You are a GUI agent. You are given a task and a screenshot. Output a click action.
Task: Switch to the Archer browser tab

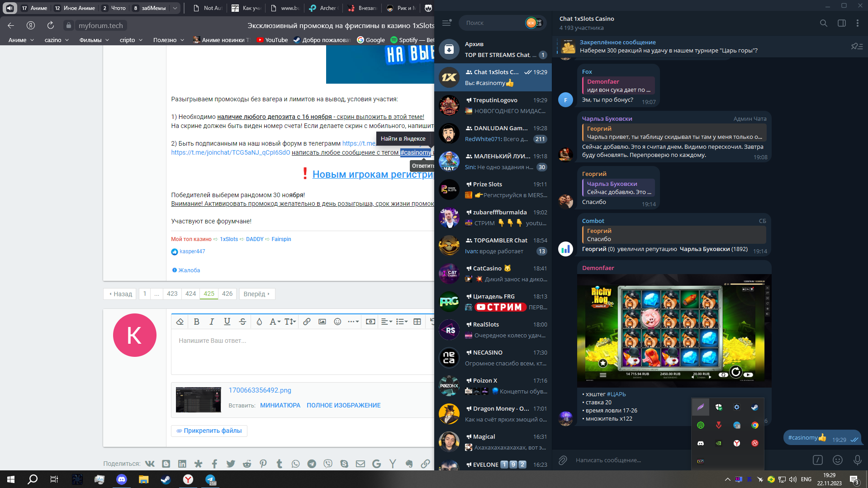(323, 8)
